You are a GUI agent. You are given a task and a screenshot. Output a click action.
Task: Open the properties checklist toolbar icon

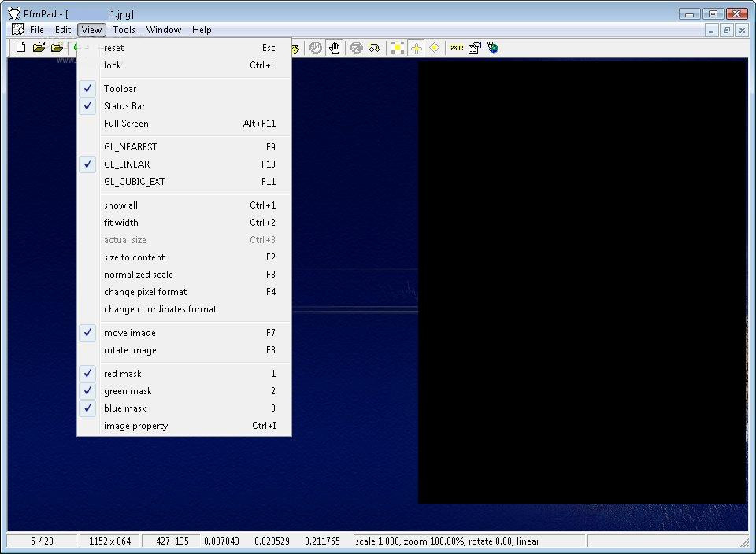click(475, 48)
